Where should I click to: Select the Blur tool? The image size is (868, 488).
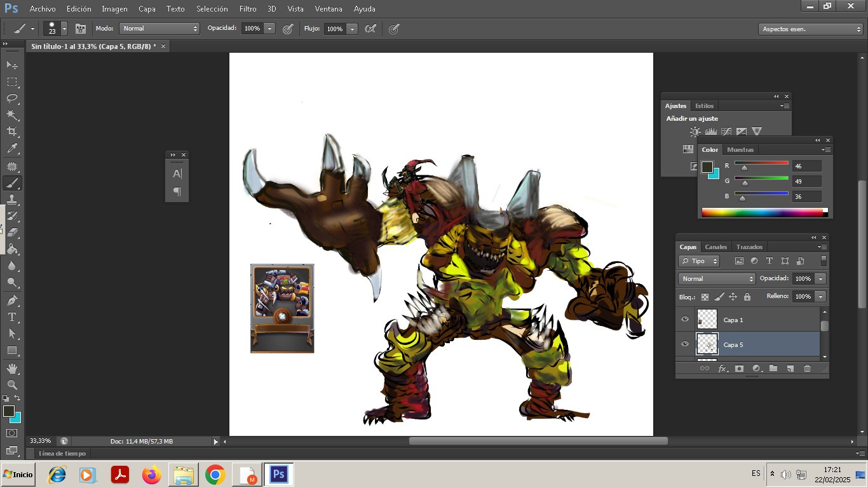point(12,266)
